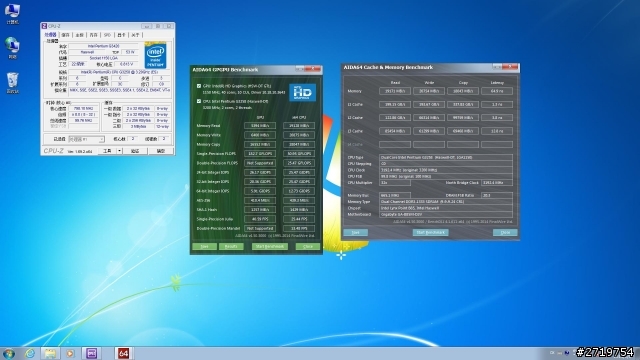
Task: Click the Intel Pentium logo in CPU-Z
Action: (x=155, y=55)
